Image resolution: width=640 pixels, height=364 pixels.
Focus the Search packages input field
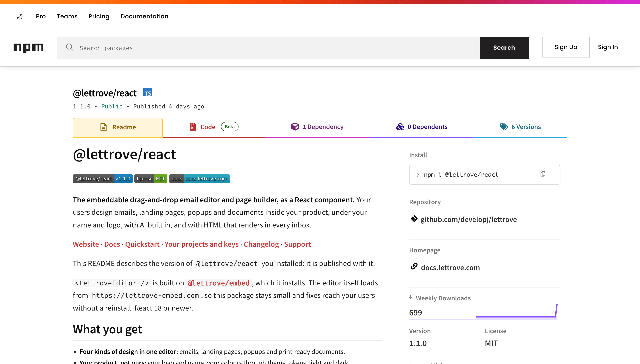[268, 48]
